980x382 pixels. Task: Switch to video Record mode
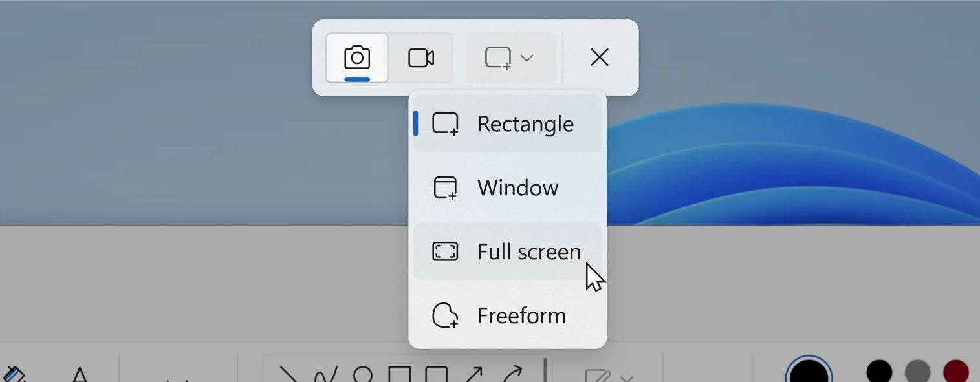click(421, 58)
